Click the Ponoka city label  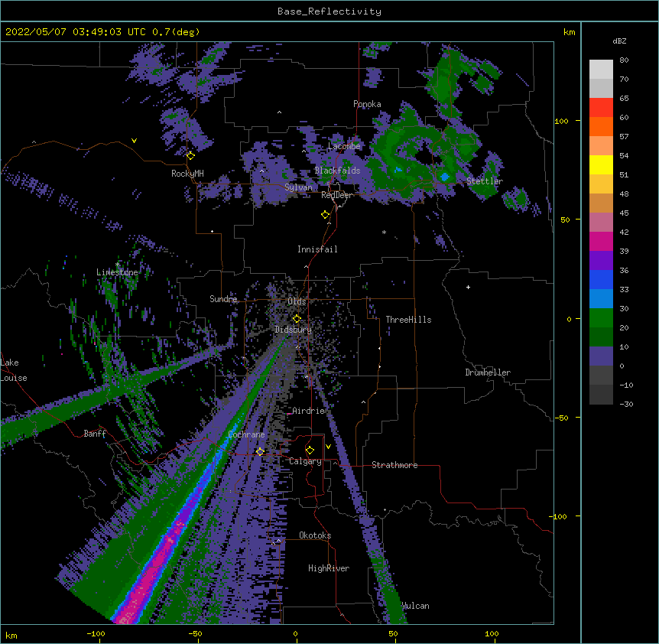point(367,104)
